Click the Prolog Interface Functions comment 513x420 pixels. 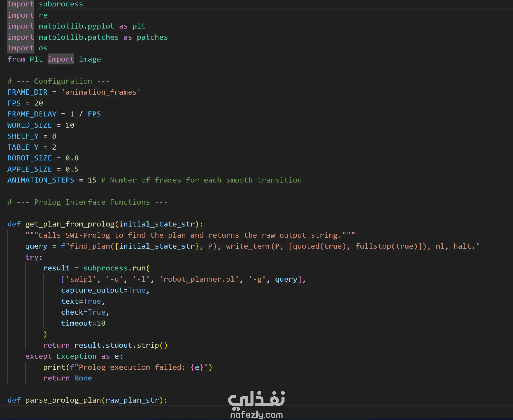tap(87, 202)
